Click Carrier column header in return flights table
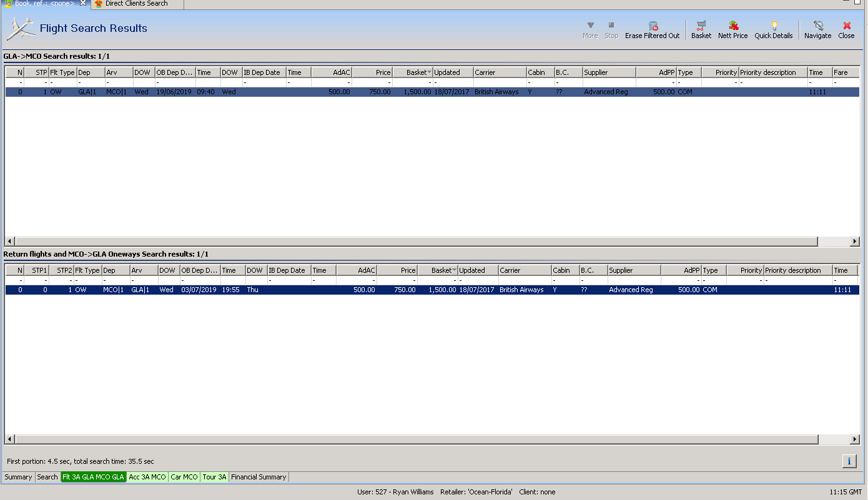 click(x=525, y=270)
